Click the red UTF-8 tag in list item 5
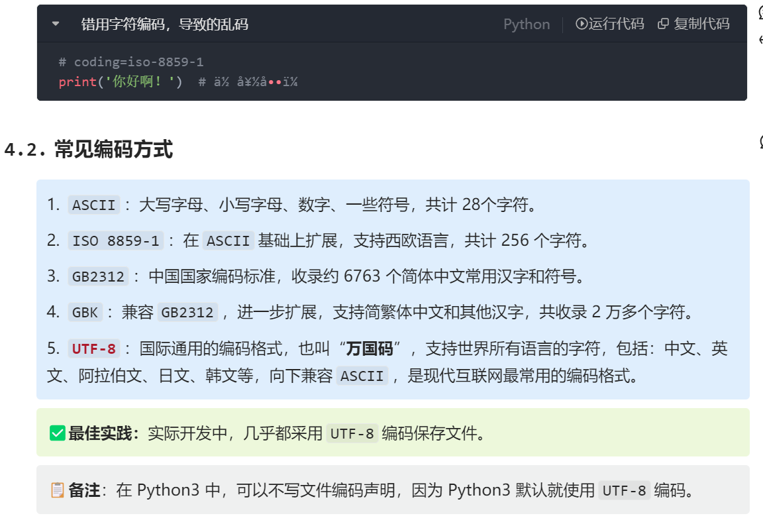763x532 pixels. point(94,348)
